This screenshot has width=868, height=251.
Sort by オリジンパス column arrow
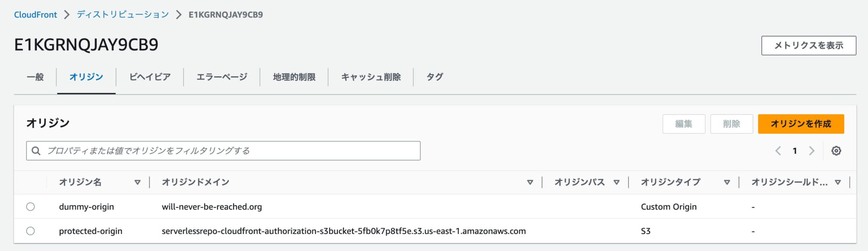pos(616,182)
